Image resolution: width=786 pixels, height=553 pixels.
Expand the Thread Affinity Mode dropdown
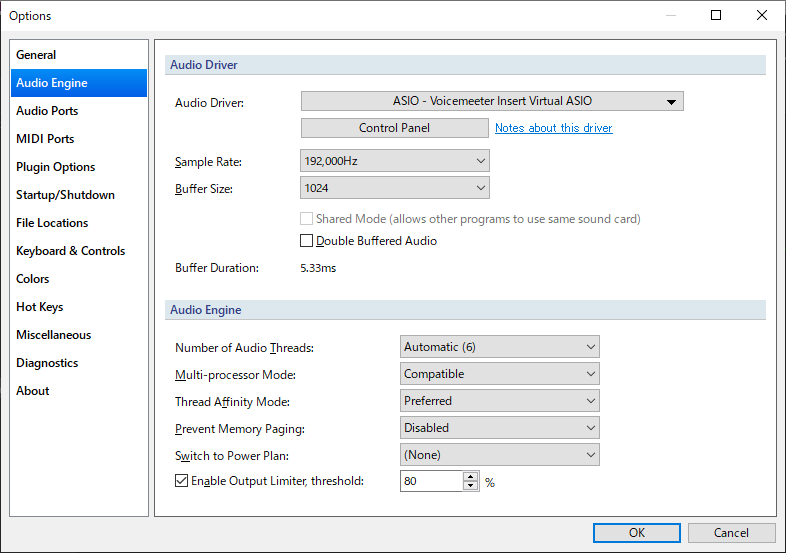pyautogui.click(x=499, y=401)
